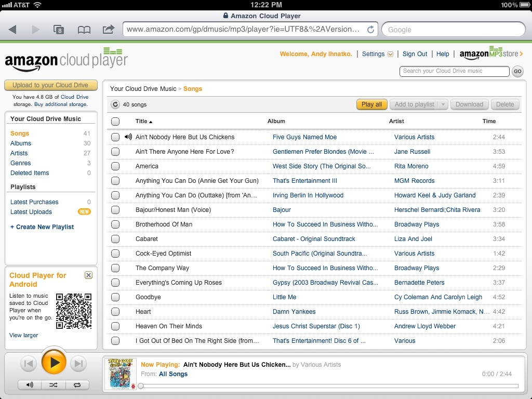The height and width of the screenshot is (399, 532).
Task: Sort by Time column header
Action: pyautogui.click(x=489, y=121)
